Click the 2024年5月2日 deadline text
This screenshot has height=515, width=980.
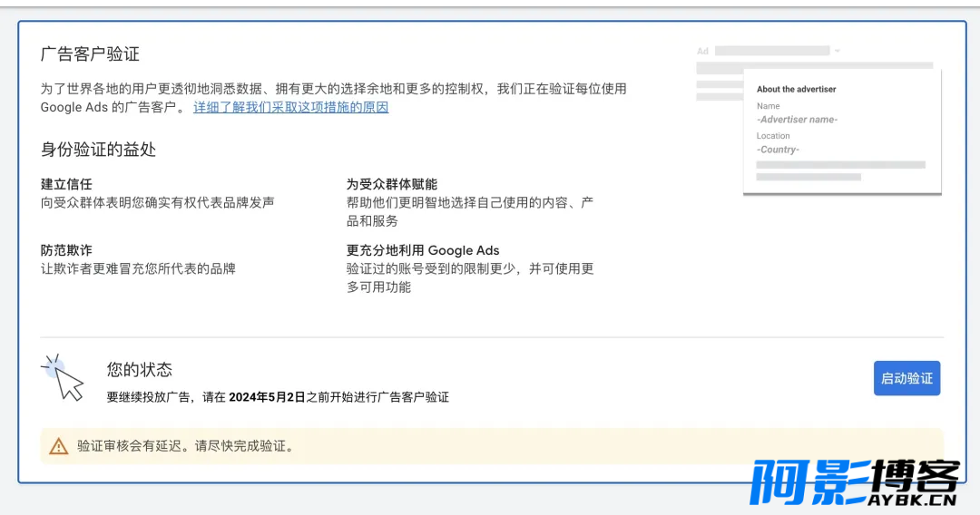267,397
